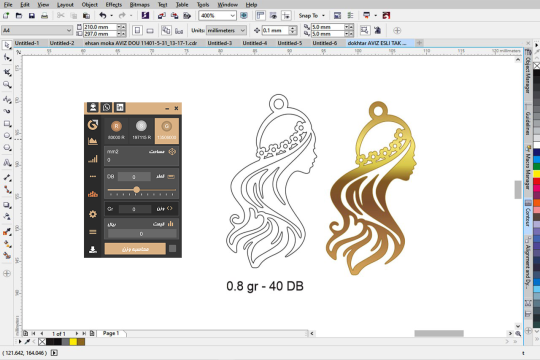Switch to the Untitled-3 document tab
The image size is (540, 360).
(220, 43)
